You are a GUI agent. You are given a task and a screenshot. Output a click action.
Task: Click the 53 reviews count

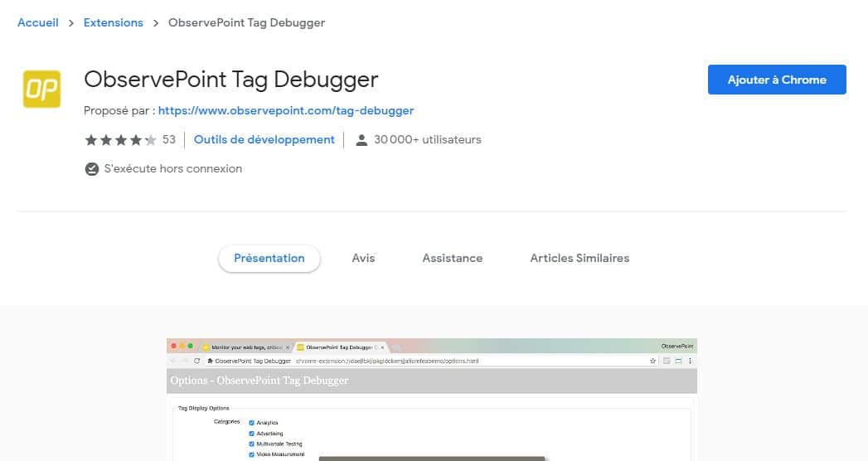169,139
